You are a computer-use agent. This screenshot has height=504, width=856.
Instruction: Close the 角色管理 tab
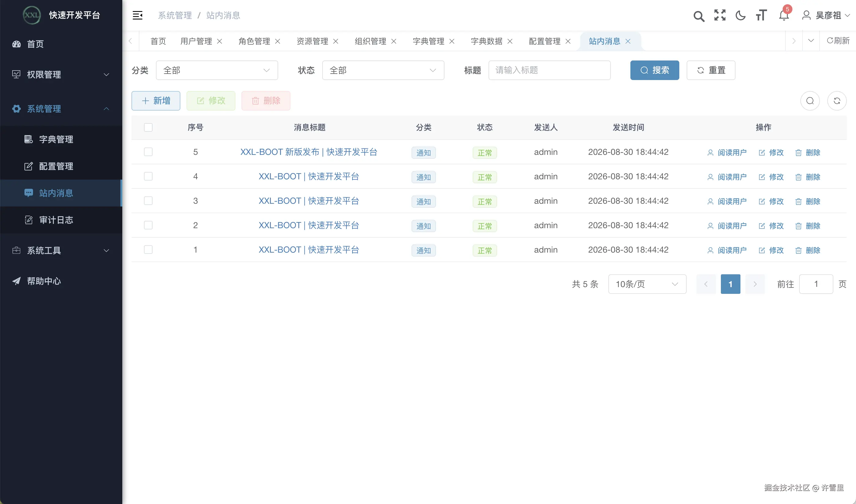[x=278, y=41]
